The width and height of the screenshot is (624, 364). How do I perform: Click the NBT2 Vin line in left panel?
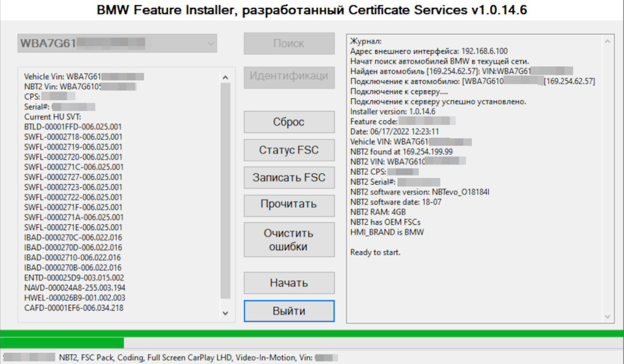tap(81, 86)
